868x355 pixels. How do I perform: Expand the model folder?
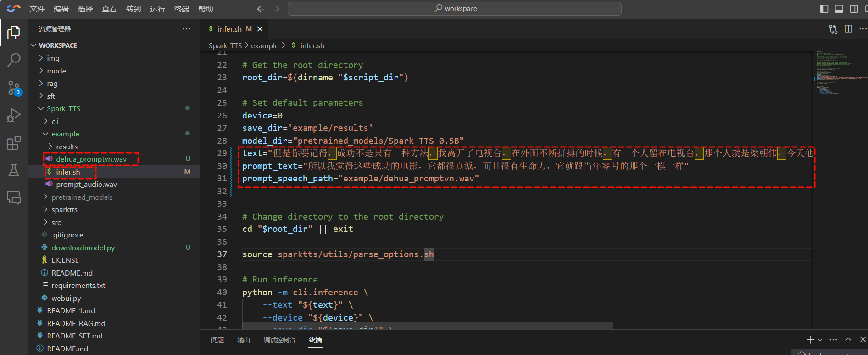click(x=113, y=71)
